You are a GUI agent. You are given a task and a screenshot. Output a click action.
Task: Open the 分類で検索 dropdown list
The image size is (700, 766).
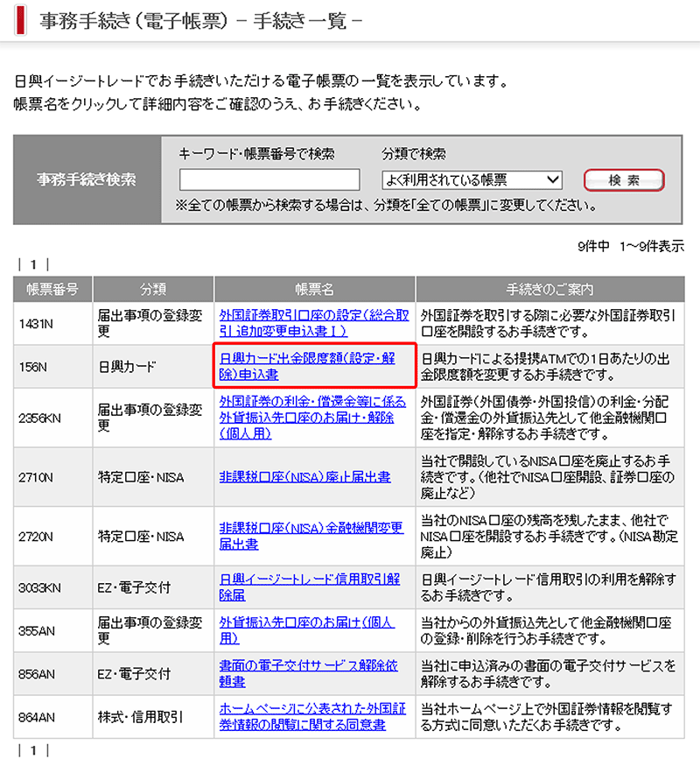pyautogui.click(x=472, y=179)
